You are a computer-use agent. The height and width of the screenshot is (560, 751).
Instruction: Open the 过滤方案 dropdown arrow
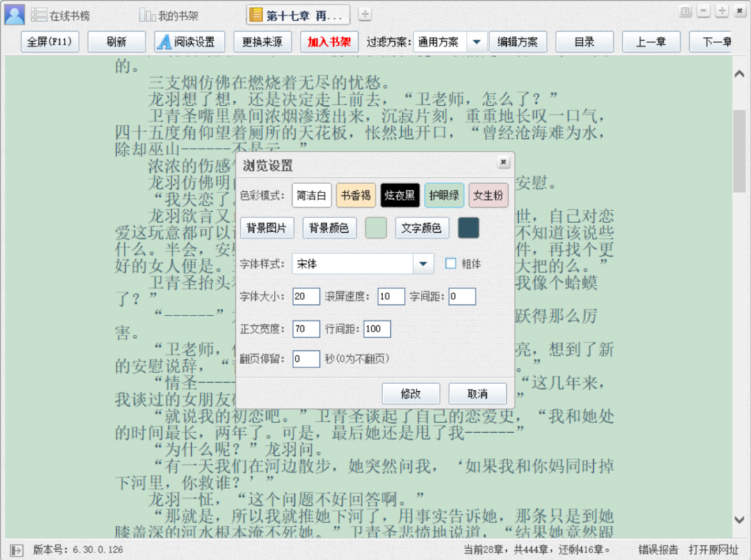[x=476, y=42]
